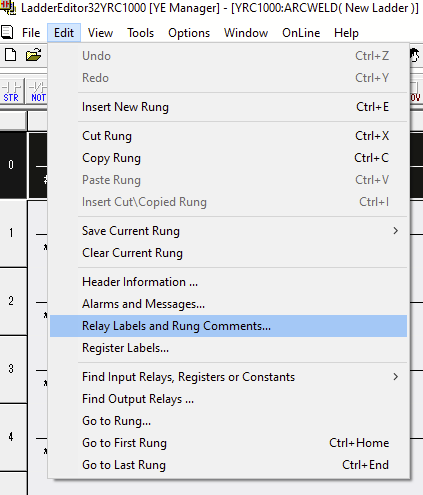Screen dimensions: 423x495
Task: Open the OnLine menu
Action: [x=301, y=33]
